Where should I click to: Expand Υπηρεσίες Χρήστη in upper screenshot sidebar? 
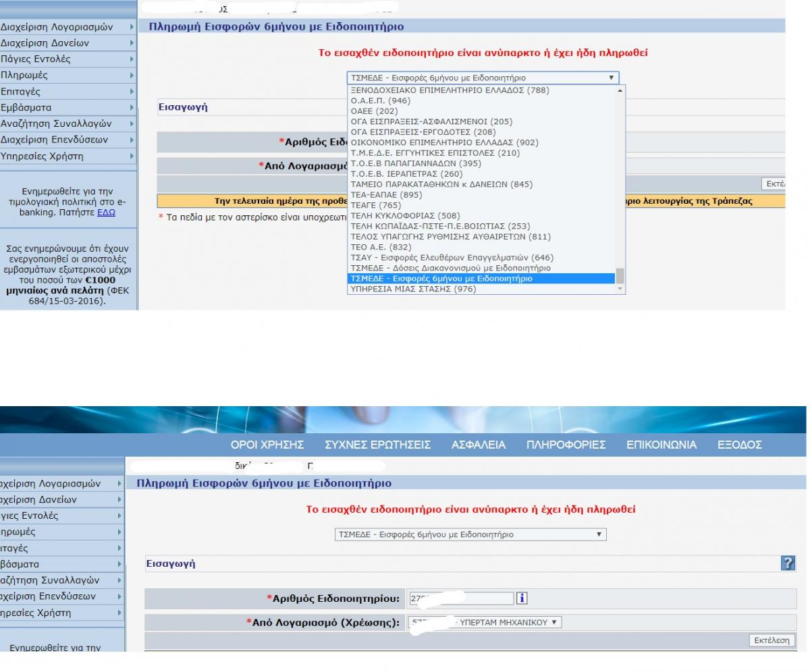(x=67, y=157)
